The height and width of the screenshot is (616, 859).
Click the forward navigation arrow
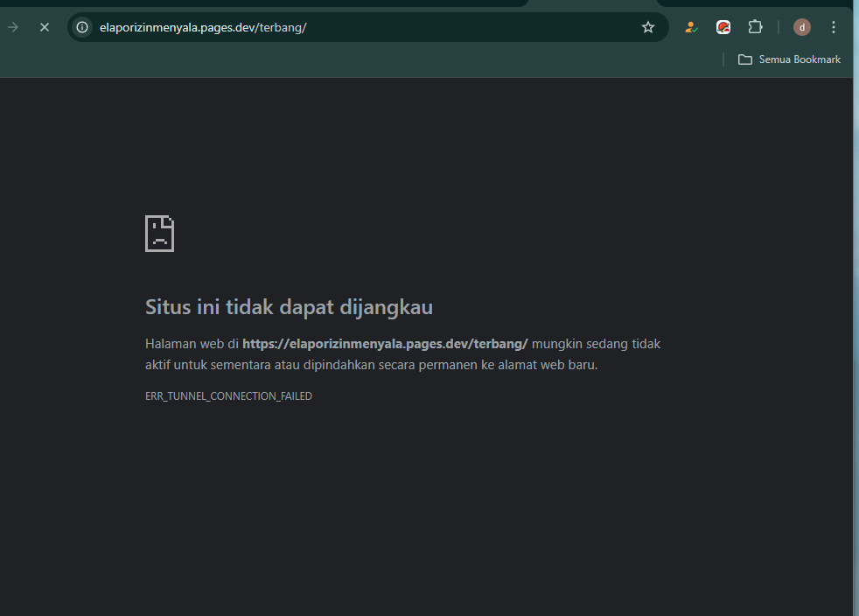pos(13,27)
